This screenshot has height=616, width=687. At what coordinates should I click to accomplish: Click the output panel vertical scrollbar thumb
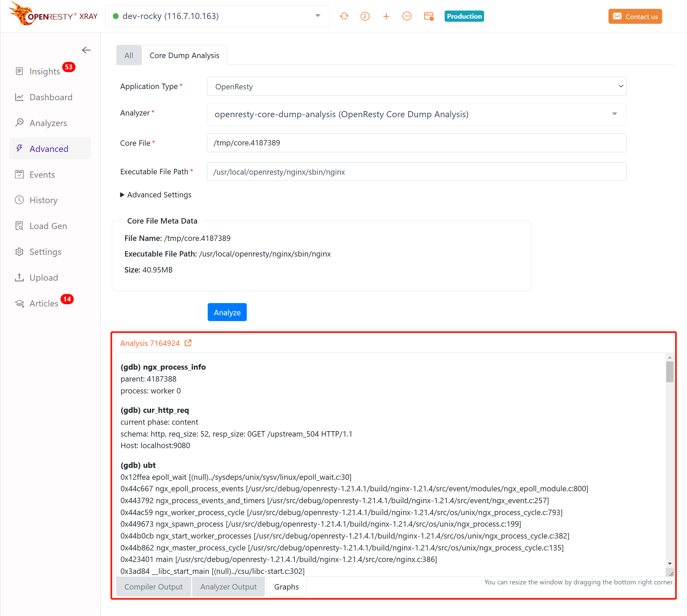tap(670, 372)
